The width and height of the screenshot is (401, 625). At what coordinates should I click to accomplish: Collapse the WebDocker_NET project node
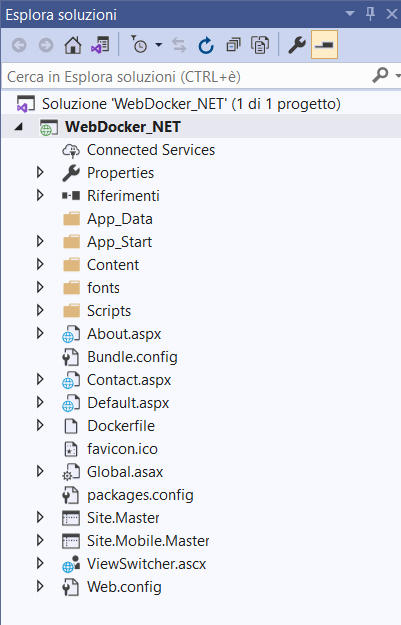coord(18,127)
